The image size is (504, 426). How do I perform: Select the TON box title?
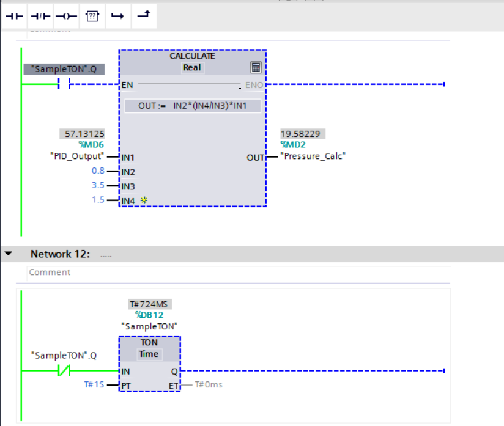(x=149, y=342)
